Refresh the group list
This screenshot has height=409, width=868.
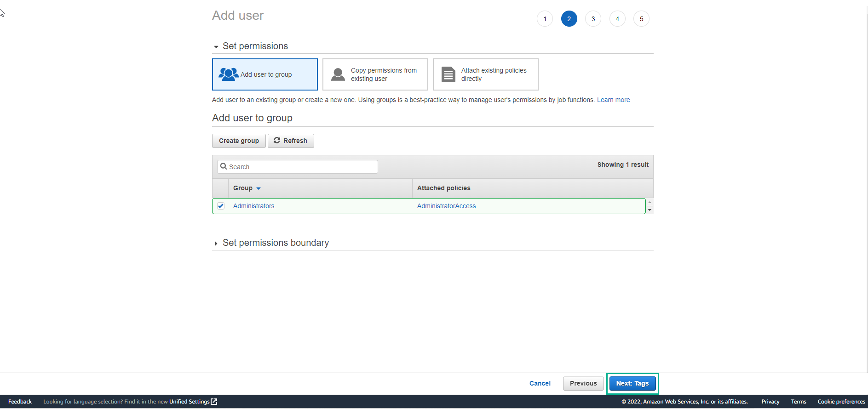pyautogui.click(x=291, y=141)
